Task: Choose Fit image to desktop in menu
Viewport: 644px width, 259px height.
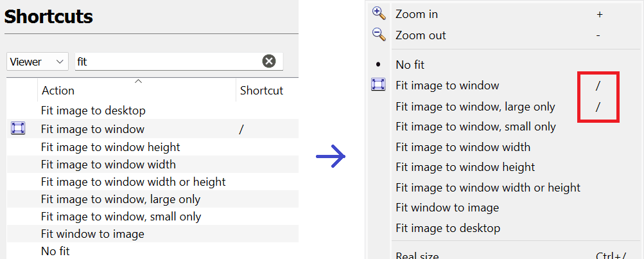Action: pyautogui.click(x=448, y=228)
